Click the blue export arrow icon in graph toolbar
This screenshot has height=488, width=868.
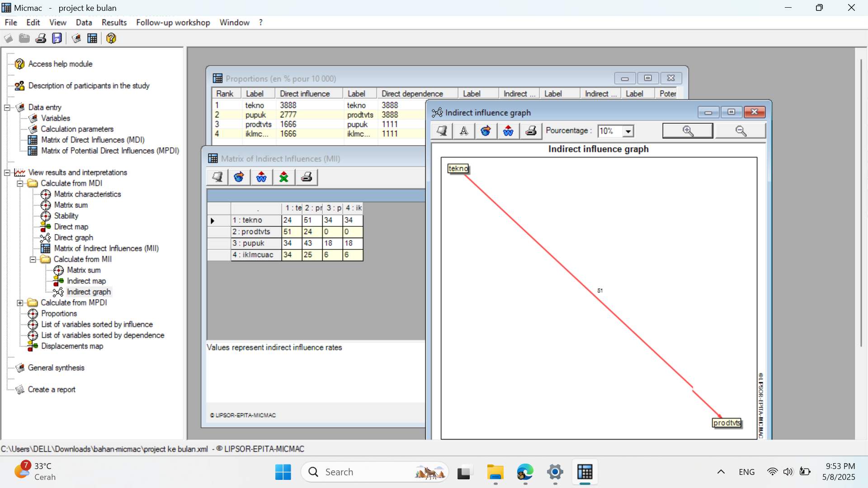[x=486, y=131]
